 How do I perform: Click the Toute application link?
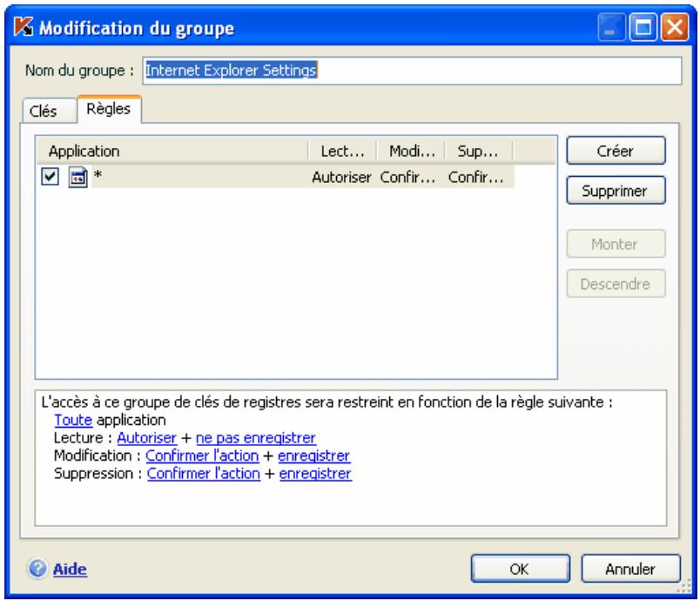pos(73,420)
